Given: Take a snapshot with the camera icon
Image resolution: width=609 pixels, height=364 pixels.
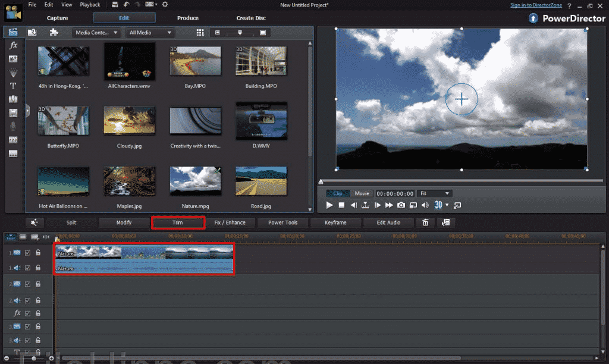Looking at the screenshot, I should pos(401,205).
